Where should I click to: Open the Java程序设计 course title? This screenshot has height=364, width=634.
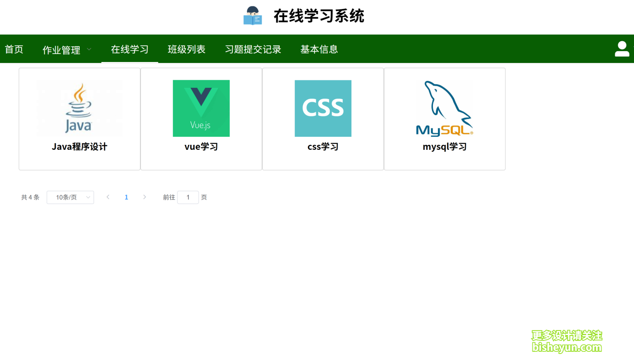pyautogui.click(x=80, y=147)
